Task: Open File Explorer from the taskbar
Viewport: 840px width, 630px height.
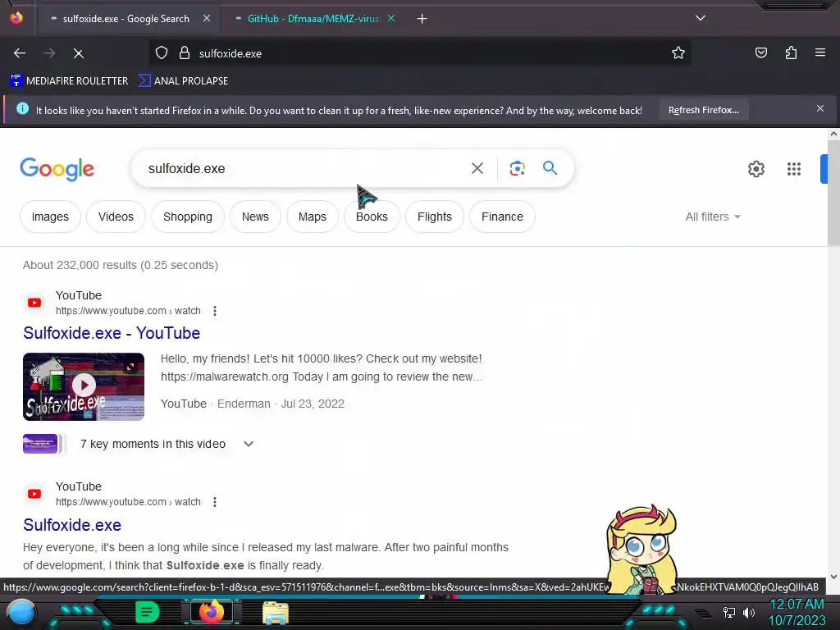Action: point(276,612)
